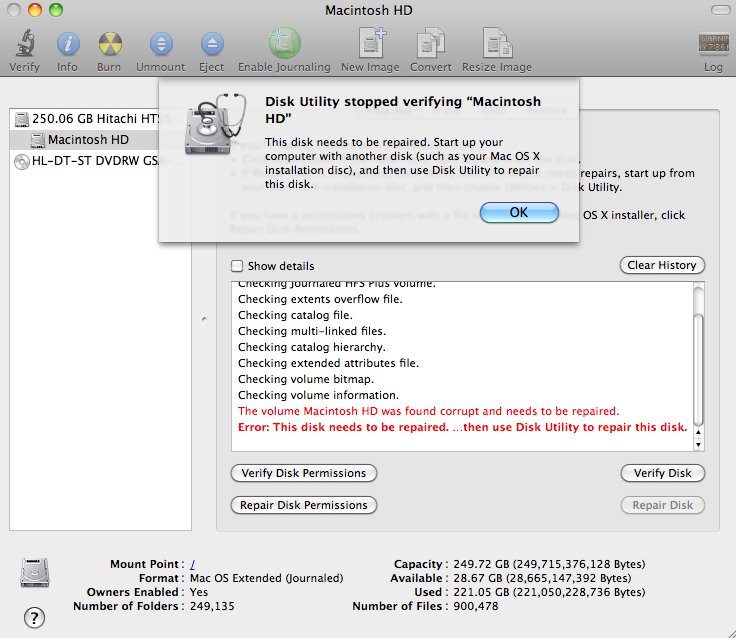The image size is (736, 638).
Task: Click the stethoscope drive icon in dialog
Action: [x=215, y=124]
